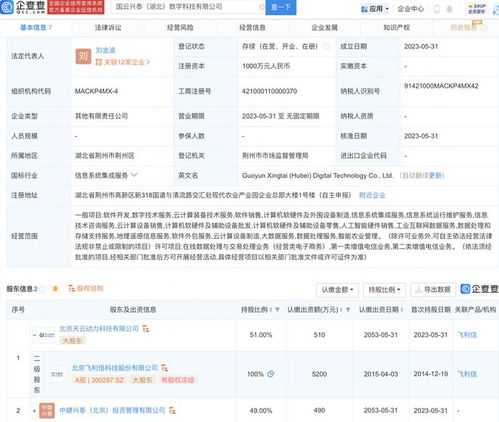This screenshot has height=422, width=499.
Task: Open 北京飞利信科技股份有限公司 link
Action: click(115, 368)
